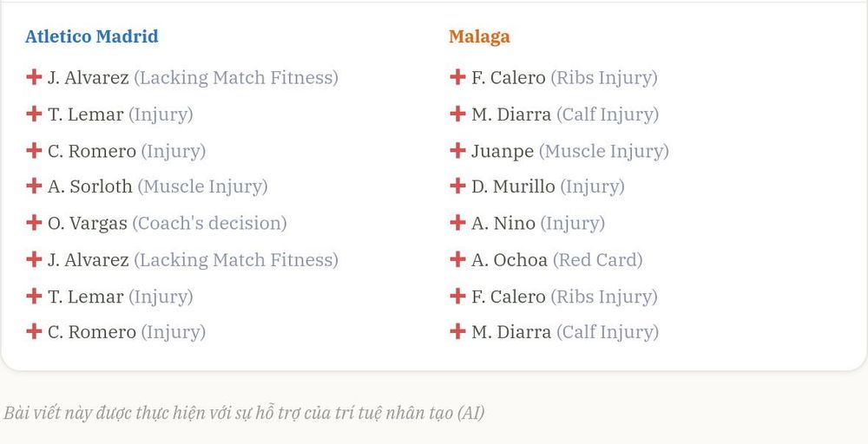Click the red cross of the topmost J. Alvarez entry
Viewport: 868px width, 444px height.
click(34, 77)
